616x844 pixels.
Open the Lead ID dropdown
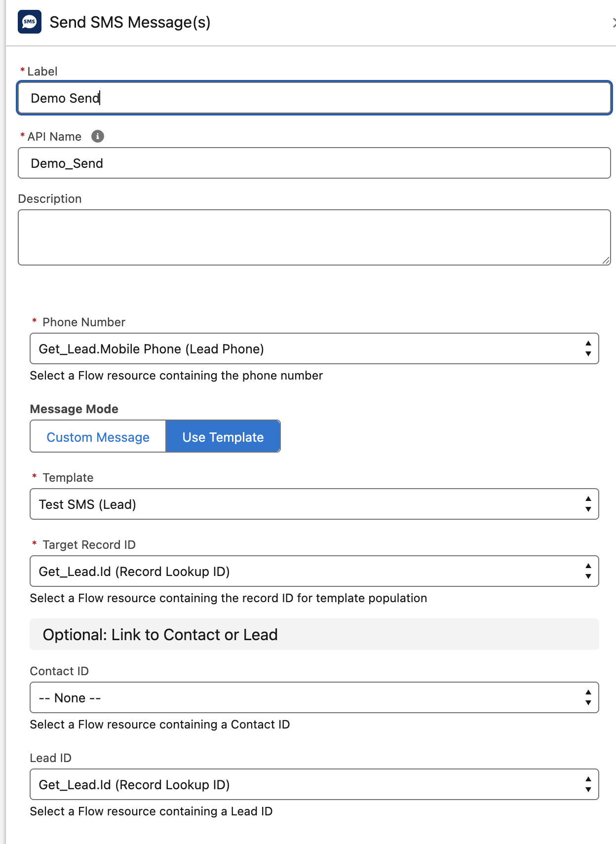pos(314,785)
